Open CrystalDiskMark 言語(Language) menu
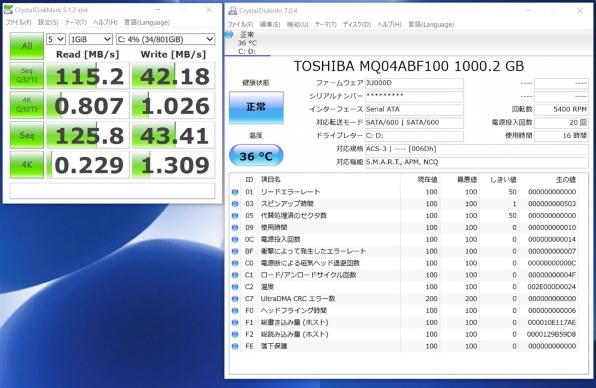596x388 pixels. tap(147, 22)
